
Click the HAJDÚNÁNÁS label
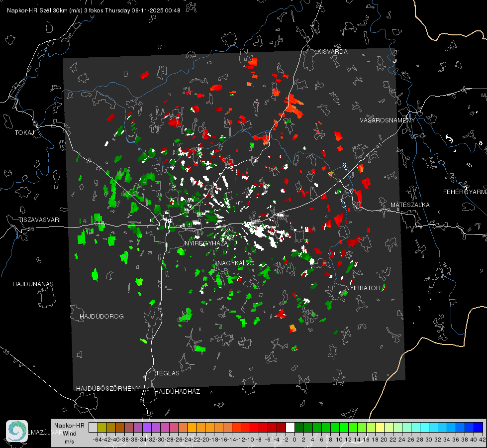[33, 284]
